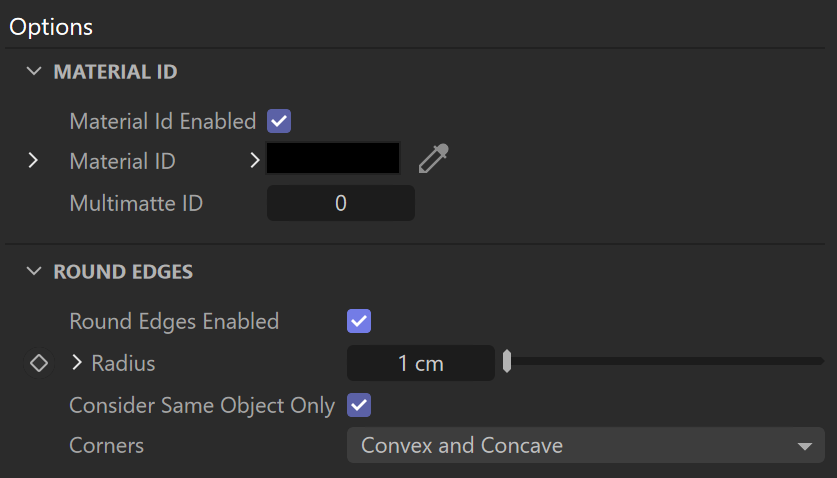This screenshot has width=837, height=478.
Task: Toggle Round Edges Enabled checkbox
Action: [x=359, y=321]
